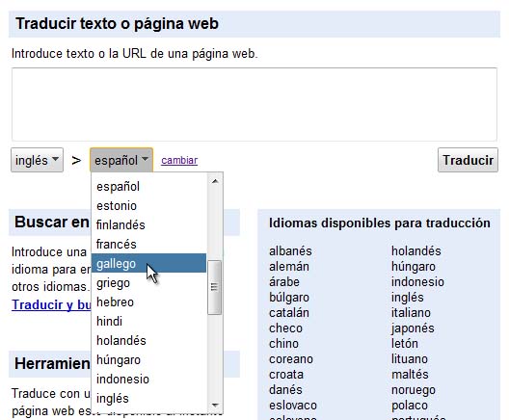Open the inglés source language dropdown
The height and width of the screenshot is (420, 509).
(x=37, y=160)
